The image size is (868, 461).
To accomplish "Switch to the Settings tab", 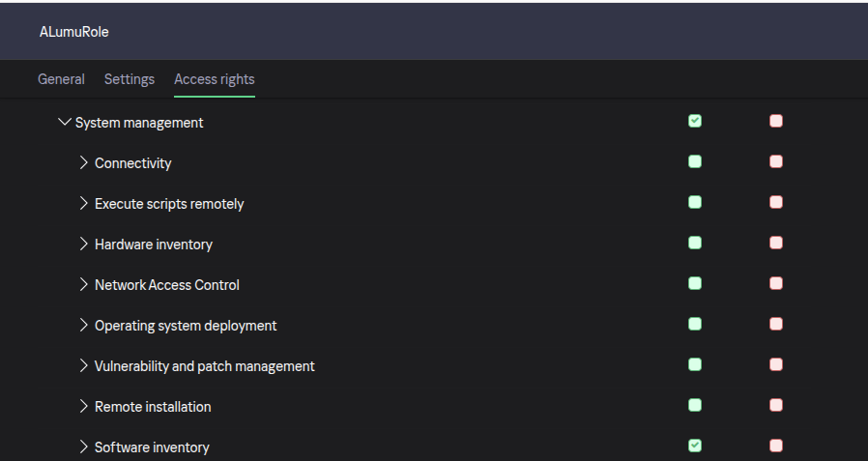I will 130,79.
